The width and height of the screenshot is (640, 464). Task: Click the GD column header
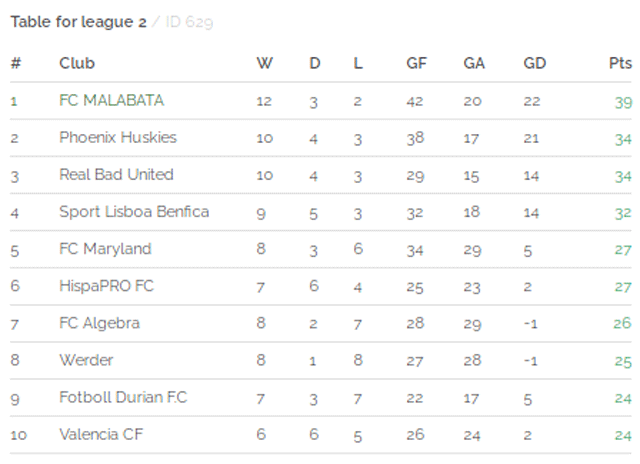point(535,63)
